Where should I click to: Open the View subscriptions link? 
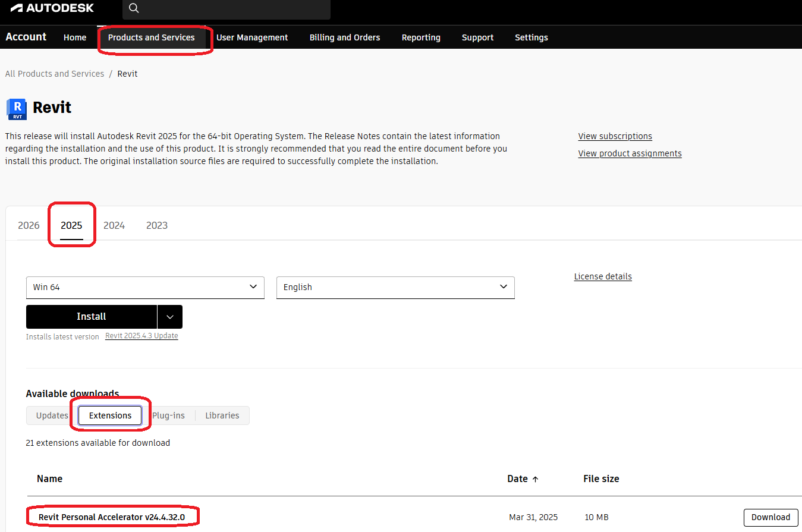[x=615, y=136]
